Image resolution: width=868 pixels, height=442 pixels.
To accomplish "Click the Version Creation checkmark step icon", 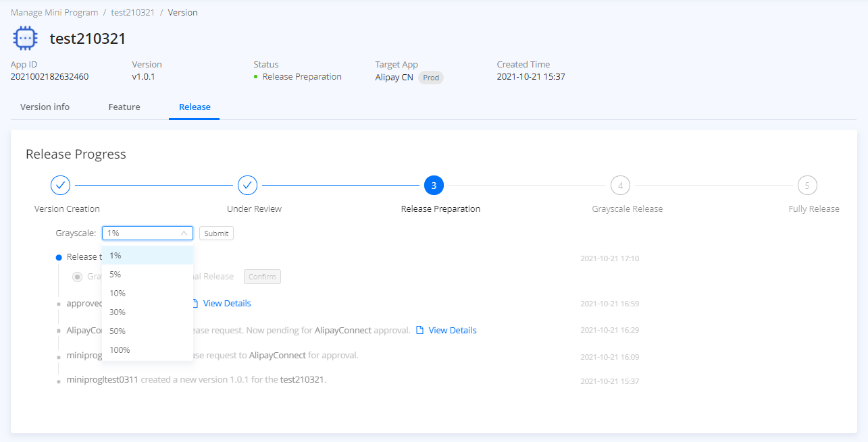I will [x=61, y=185].
